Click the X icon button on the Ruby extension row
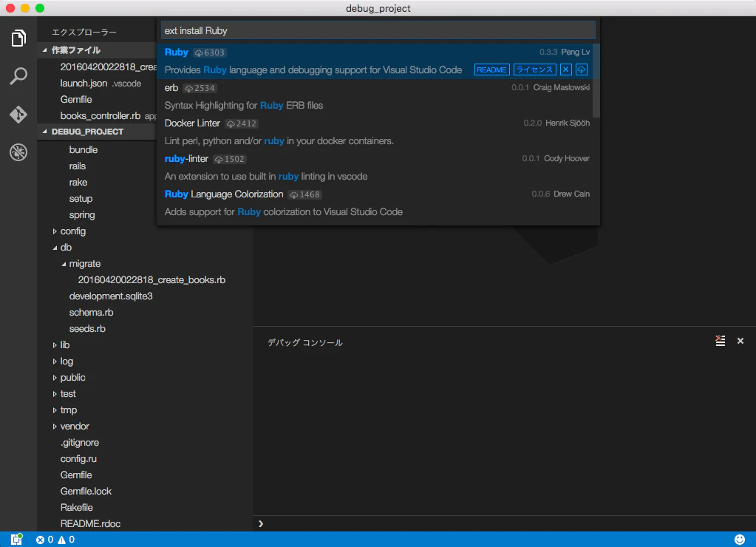Image resolution: width=756 pixels, height=547 pixels. [565, 70]
